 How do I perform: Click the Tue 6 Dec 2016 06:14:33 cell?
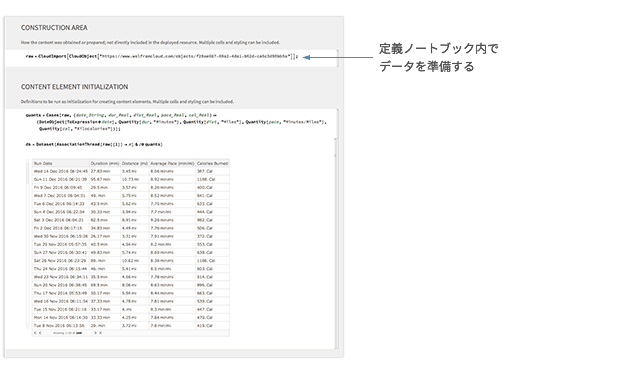(61, 204)
